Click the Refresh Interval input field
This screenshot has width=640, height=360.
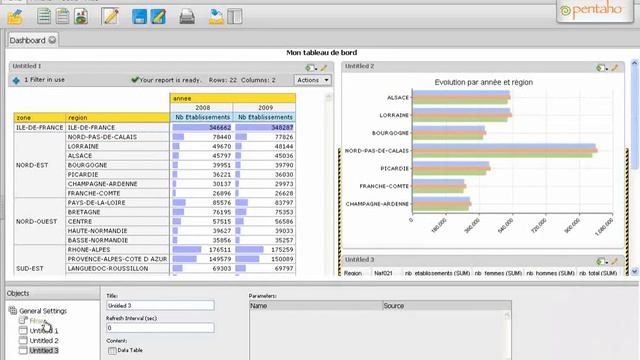coord(160,328)
